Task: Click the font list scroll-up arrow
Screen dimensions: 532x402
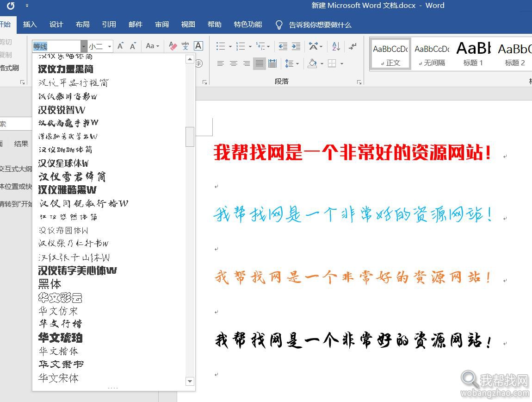Action: coord(190,59)
